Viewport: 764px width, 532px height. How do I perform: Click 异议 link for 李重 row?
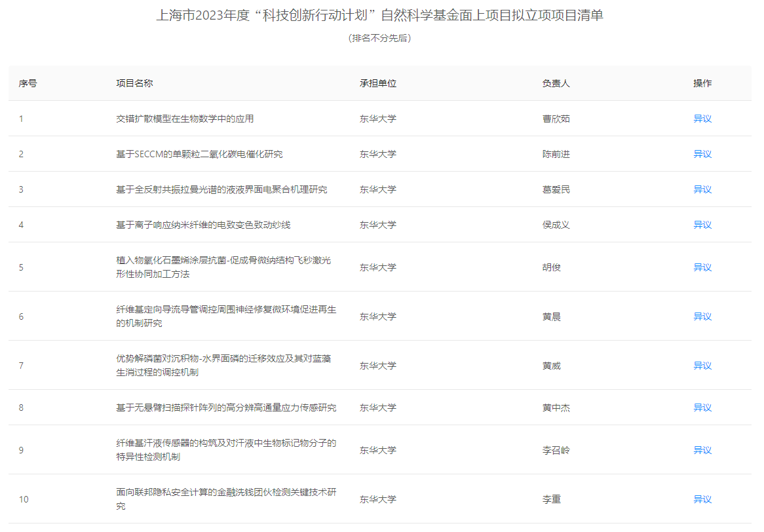tap(702, 499)
